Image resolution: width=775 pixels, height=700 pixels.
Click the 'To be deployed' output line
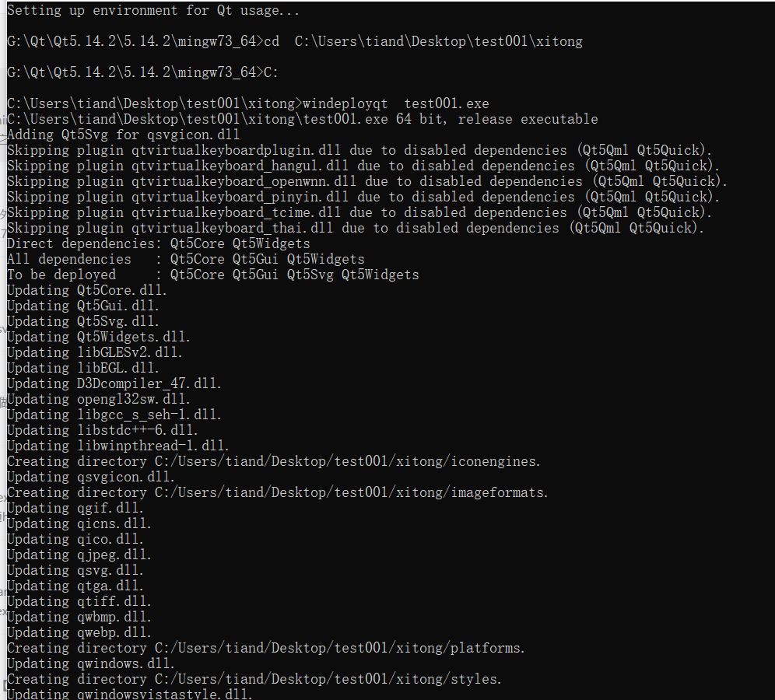[213, 275]
